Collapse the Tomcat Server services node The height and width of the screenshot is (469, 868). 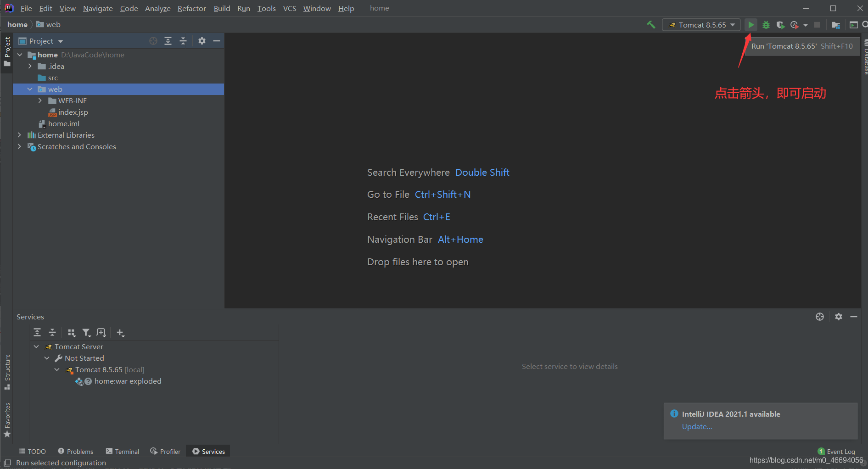[36, 346]
